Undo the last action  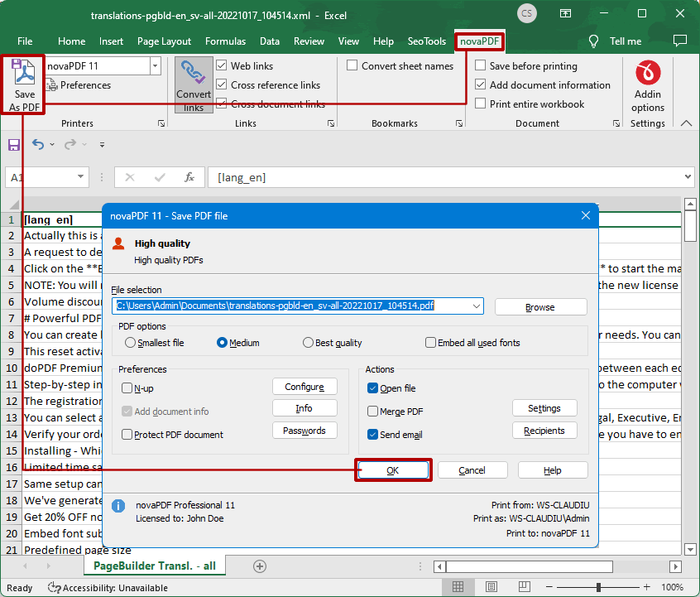click(x=38, y=144)
